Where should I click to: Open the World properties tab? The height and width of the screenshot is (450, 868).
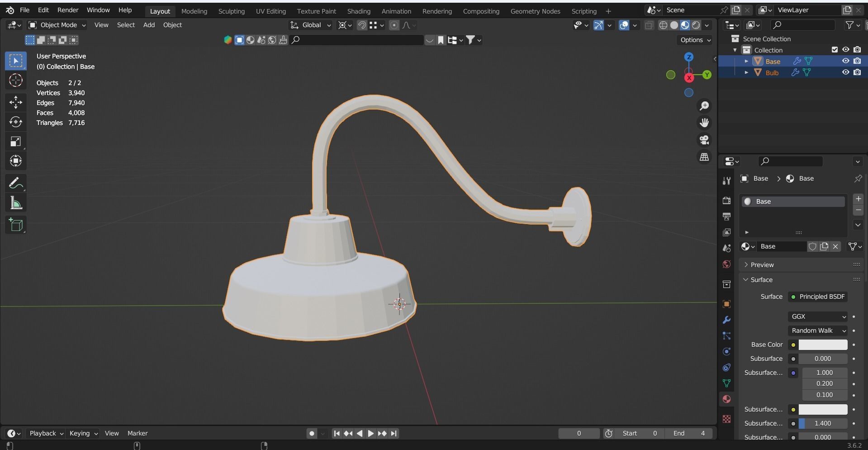pyautogui.click(x=726, y=264)
